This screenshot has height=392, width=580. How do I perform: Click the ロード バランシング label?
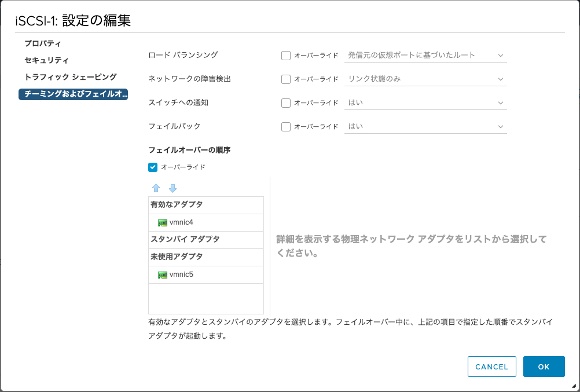point(183,55)
